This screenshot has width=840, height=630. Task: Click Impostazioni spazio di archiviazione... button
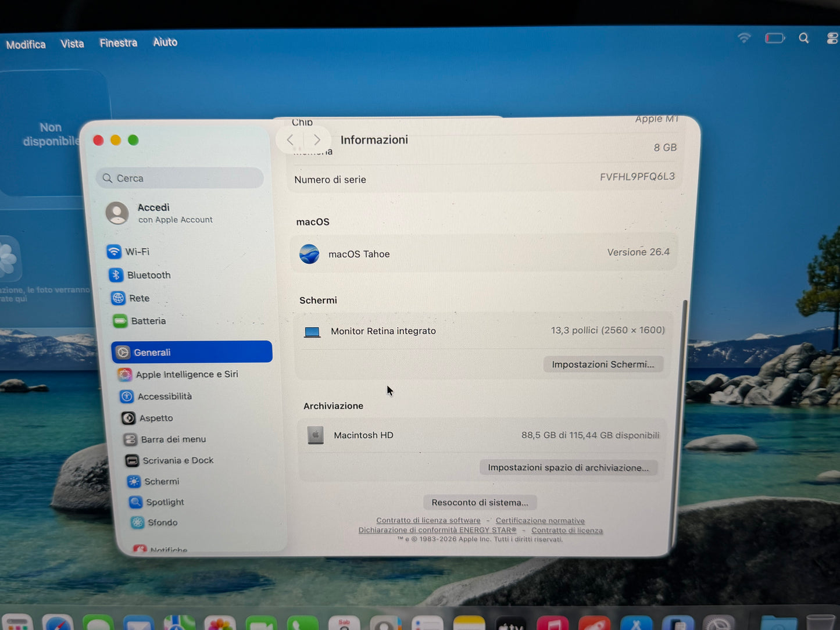point(568,468)
